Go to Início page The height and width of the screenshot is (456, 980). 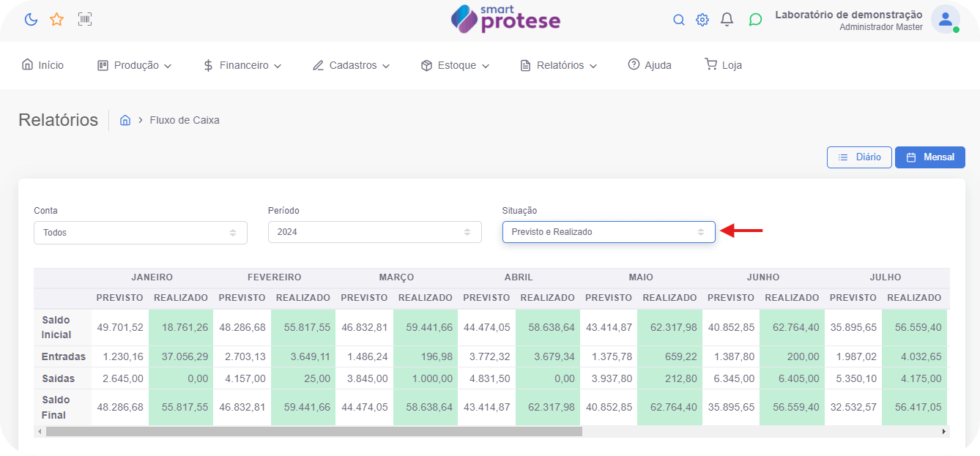coord(43,65)
